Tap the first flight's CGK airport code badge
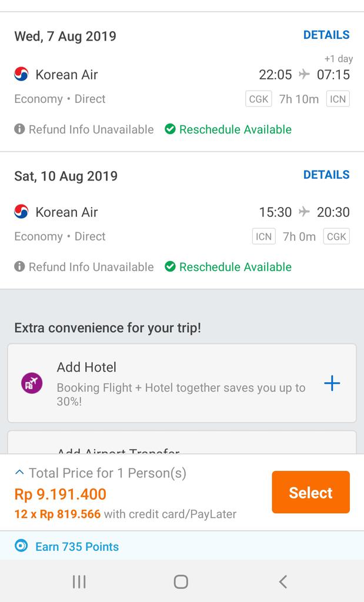The width and height of the screenshot is (364, 602). [259, 99]
